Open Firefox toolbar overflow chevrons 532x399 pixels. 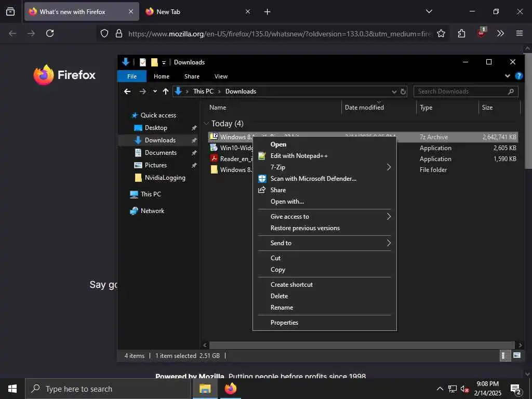pyautogui.click(x=500, y=33)
